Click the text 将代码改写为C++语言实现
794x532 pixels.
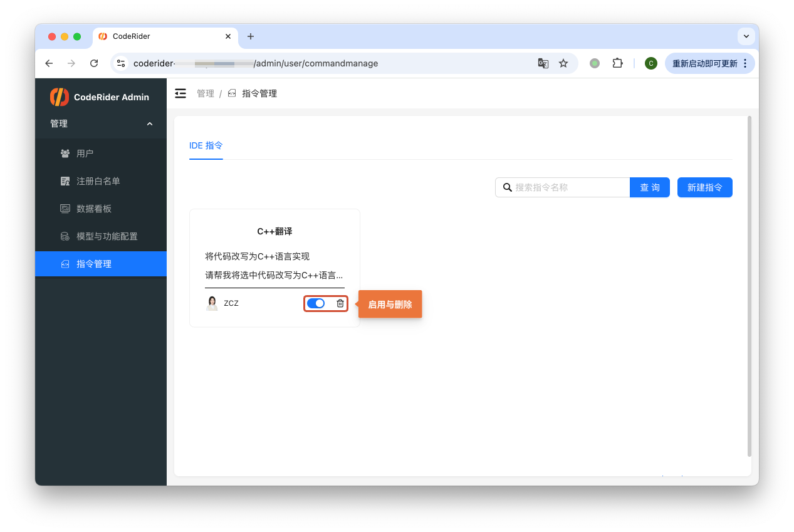(258, 256)
